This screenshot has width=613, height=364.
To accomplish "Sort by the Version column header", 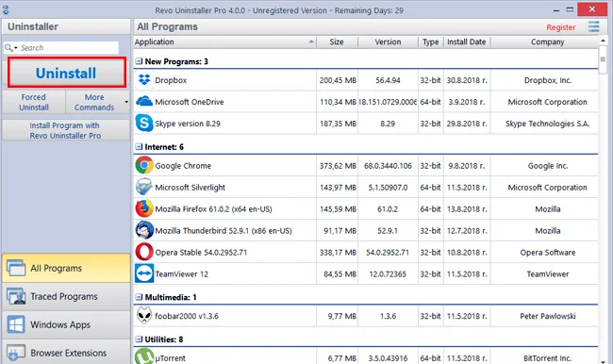I will [x=388, y=41].
